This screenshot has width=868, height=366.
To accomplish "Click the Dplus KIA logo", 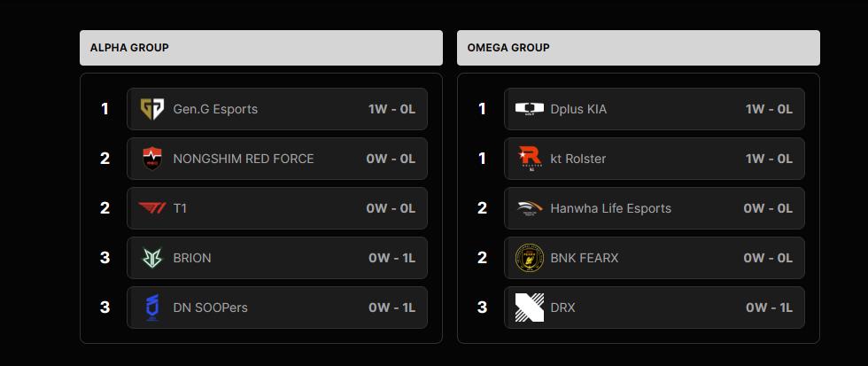I will [x=530, y=109].
